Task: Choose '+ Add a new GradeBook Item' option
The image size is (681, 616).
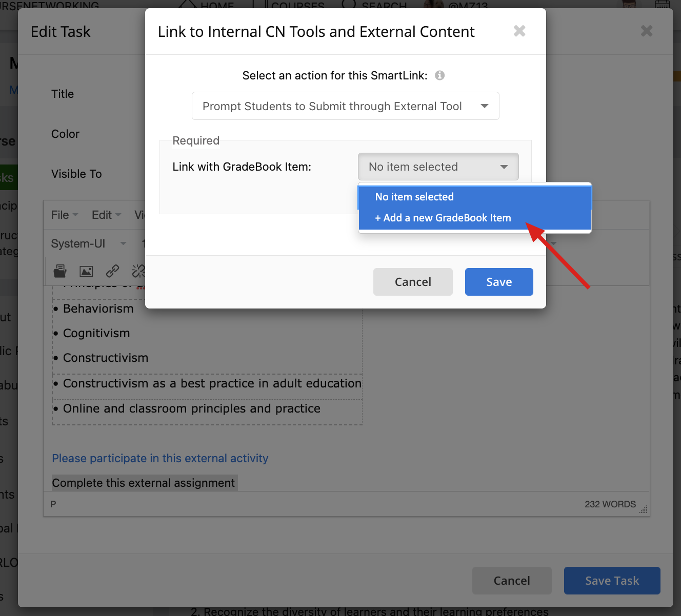Action: (474, 218)
